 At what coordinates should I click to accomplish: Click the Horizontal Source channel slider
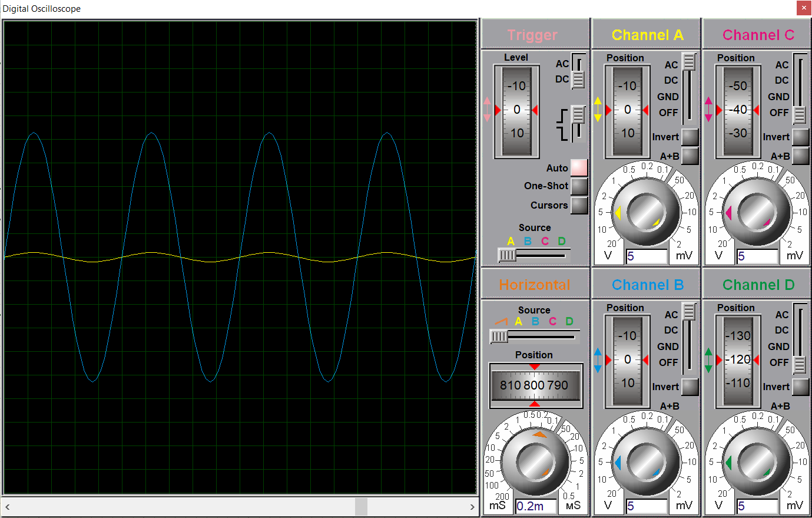coord(534,336)
